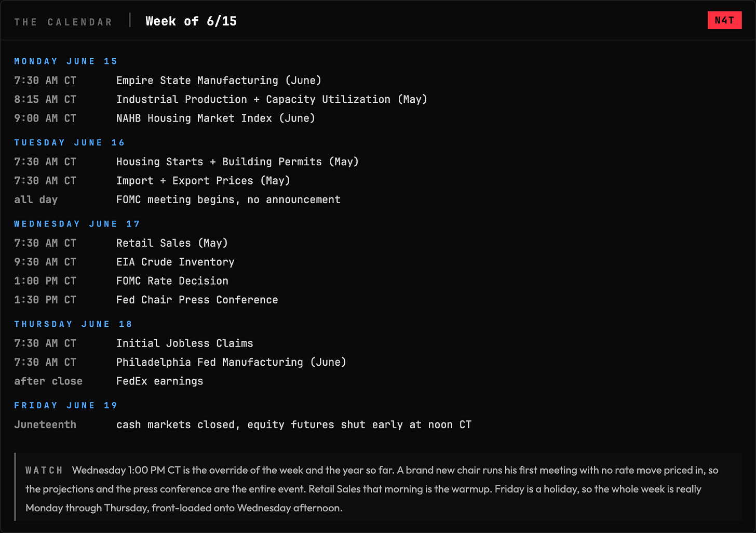Click 'Empire State Manufacturing (June)' entry
This screenshot has width=756, height=533.
pyautogui.click(x=219, y=81)
